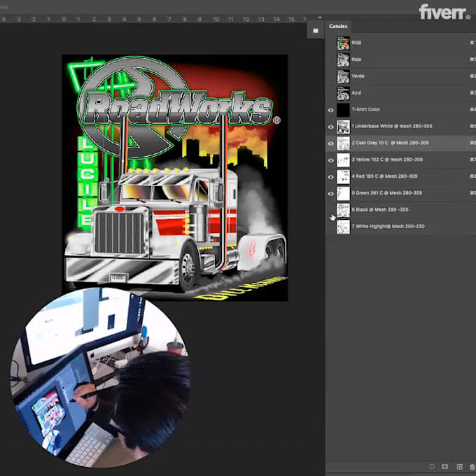Switch to the Canales tab
Screen dimensions: 476x476
338,27
